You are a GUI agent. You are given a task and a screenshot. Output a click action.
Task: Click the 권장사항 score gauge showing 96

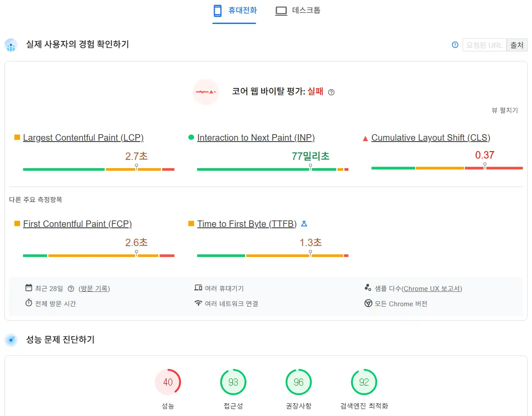click(299, 382)
